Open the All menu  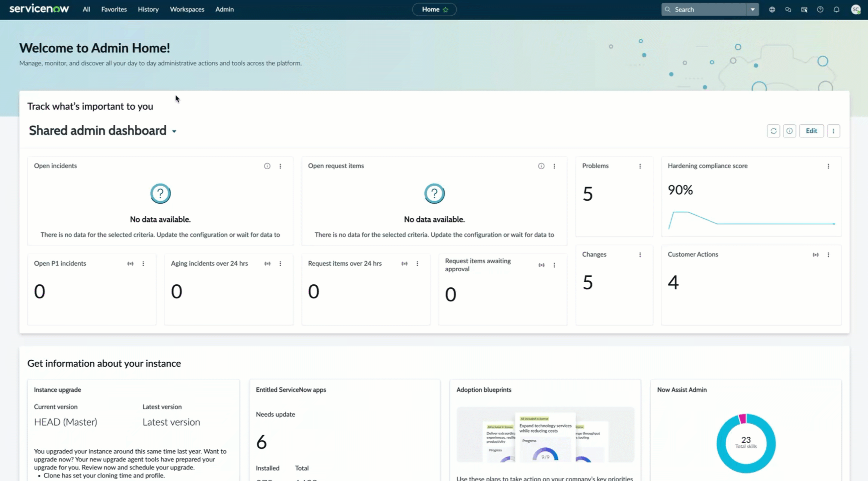click(x=86, y=10)
